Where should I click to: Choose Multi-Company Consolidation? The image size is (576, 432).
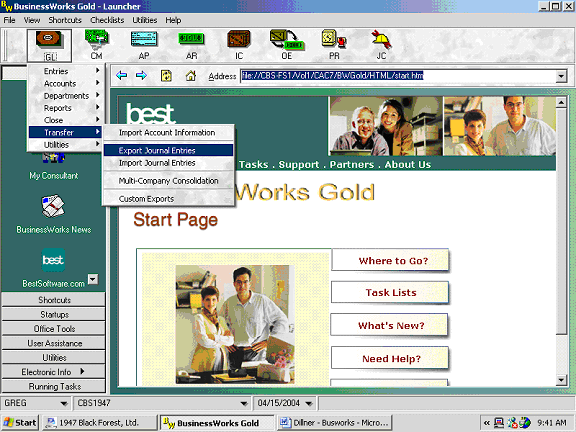[x=168, y=181]
